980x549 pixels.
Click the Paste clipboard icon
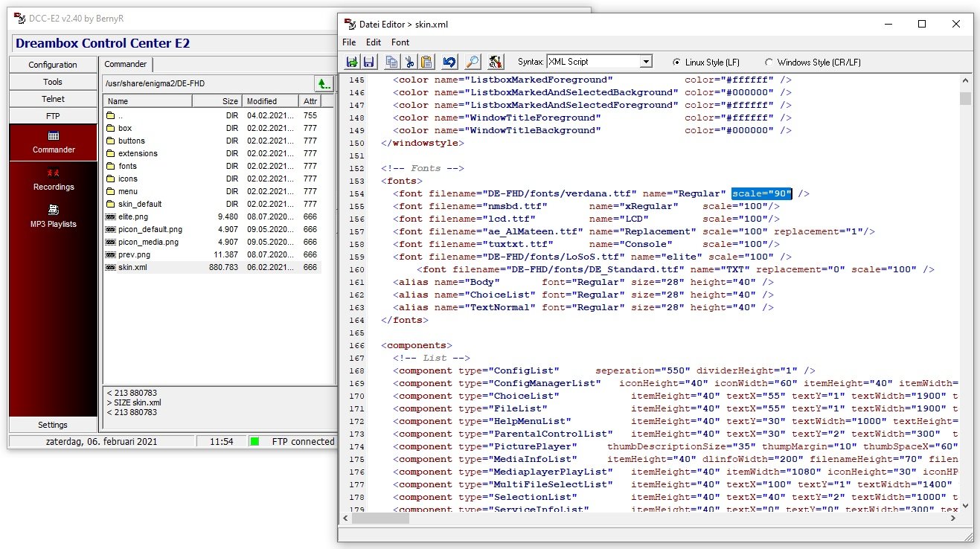427,62
